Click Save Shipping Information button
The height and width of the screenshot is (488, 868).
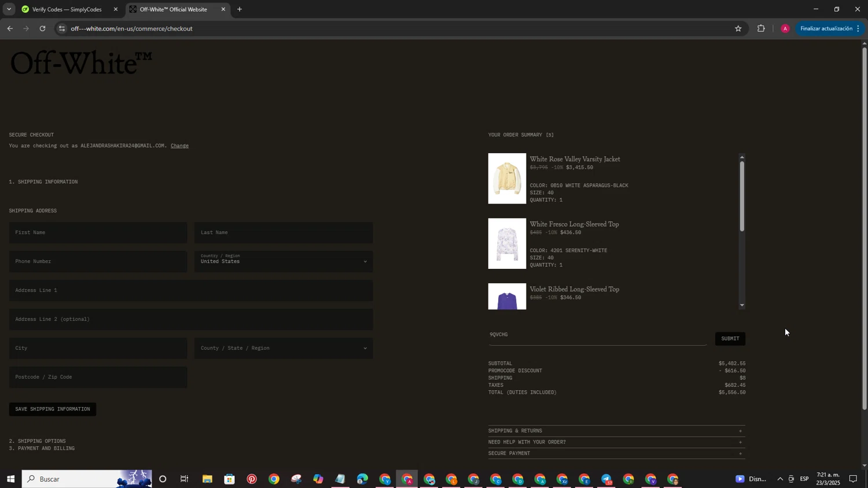53,409
